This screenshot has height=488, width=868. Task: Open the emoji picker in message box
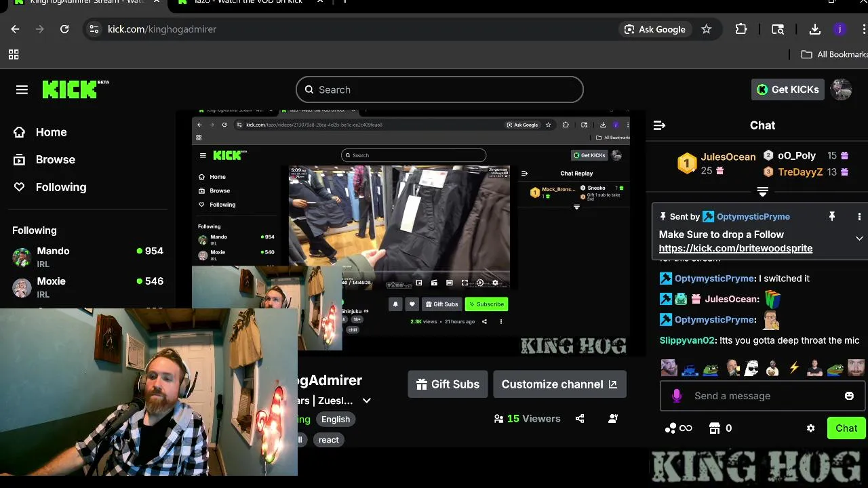tap(849, 396)
